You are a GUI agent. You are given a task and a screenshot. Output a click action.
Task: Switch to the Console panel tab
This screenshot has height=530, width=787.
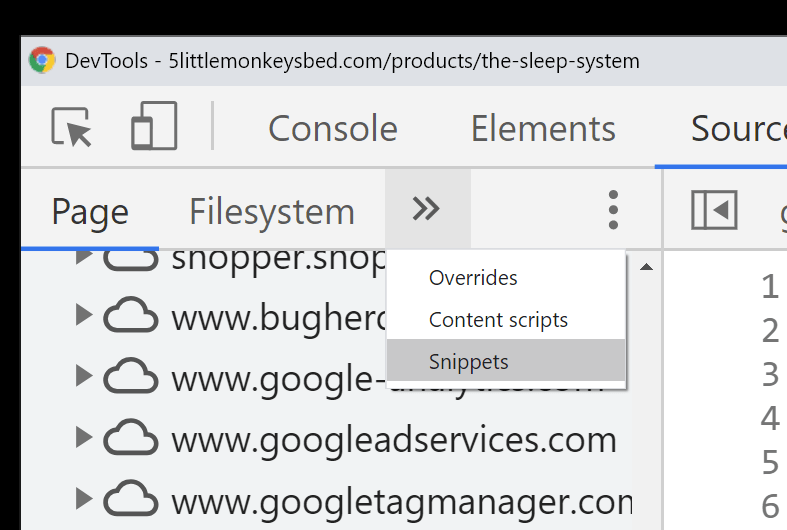click(333, 129)
